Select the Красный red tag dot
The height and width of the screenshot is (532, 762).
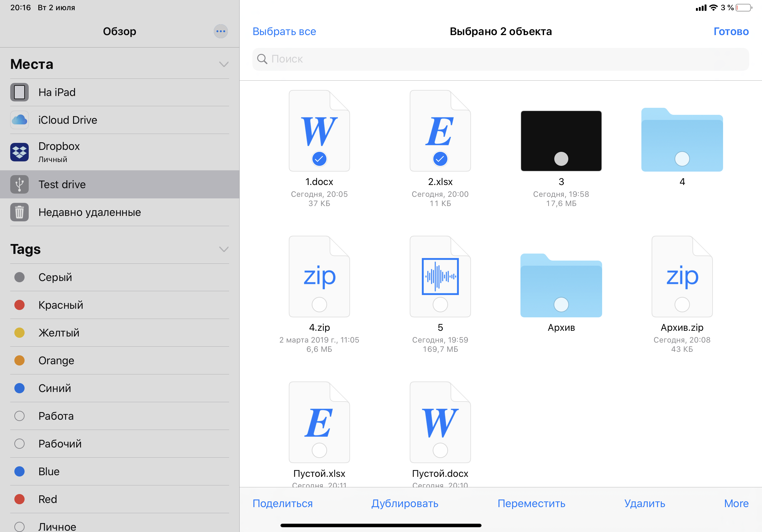pos(19,305)
